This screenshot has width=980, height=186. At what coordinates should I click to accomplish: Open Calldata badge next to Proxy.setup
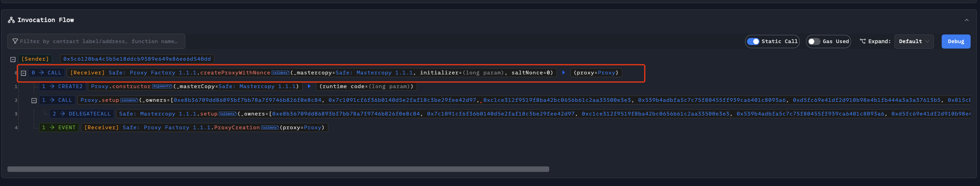click(x=129, y=100)
